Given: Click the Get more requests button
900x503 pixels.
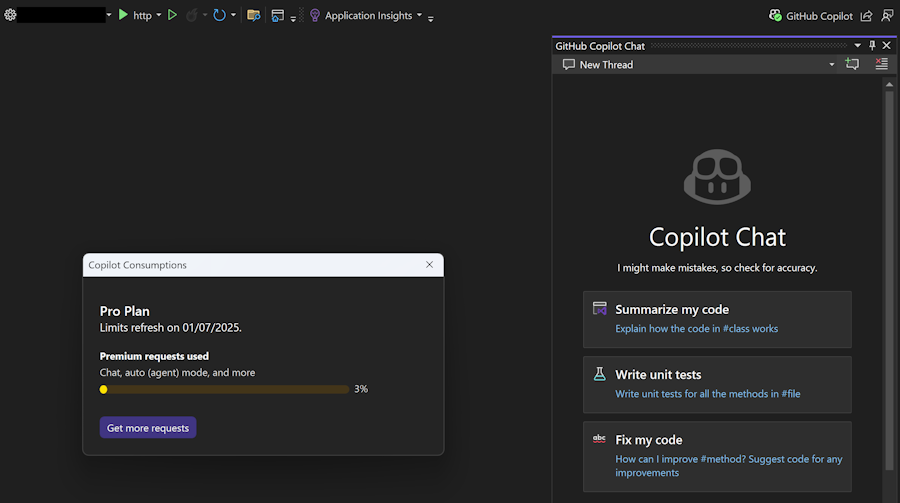Looking at the screenshot, I should point(148,428).
